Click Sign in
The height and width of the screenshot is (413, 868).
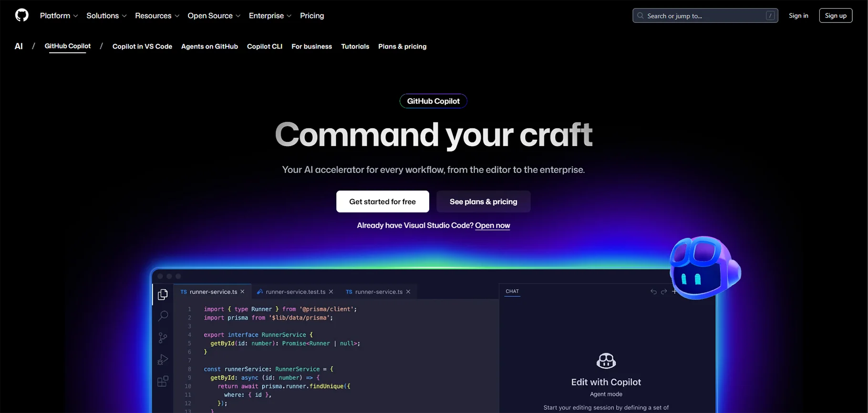coord(798,16)
